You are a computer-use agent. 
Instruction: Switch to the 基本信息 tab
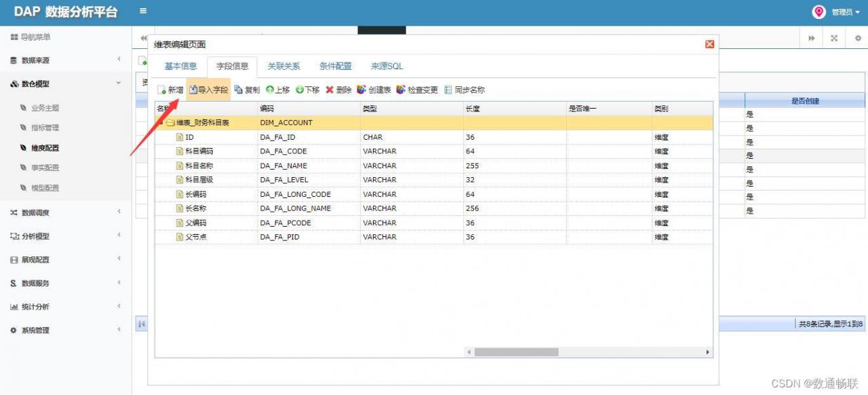click(x=181, y=67)
